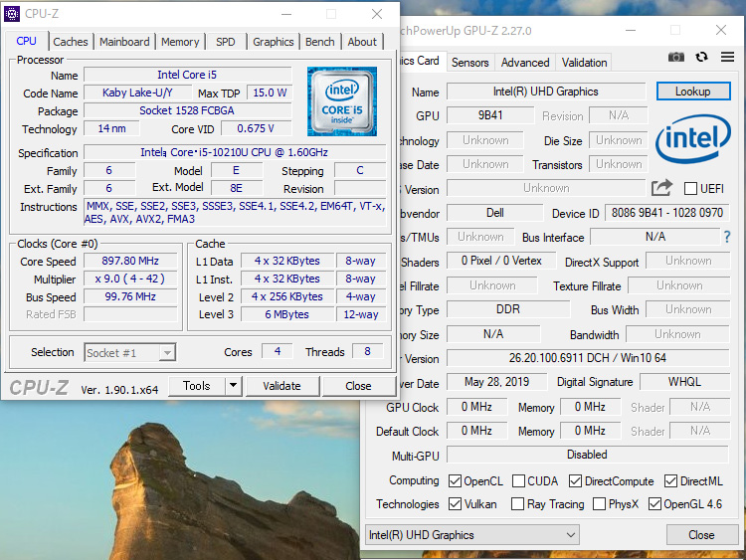
Task: Open the Memory tab in CPU-Z
Action: (180, 42)
